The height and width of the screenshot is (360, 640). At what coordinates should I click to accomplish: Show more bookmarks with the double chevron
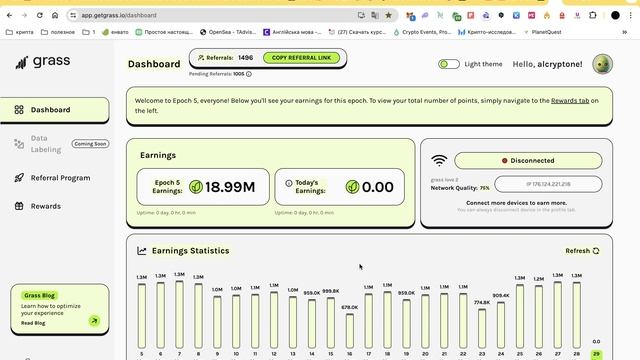pos(624,32)
